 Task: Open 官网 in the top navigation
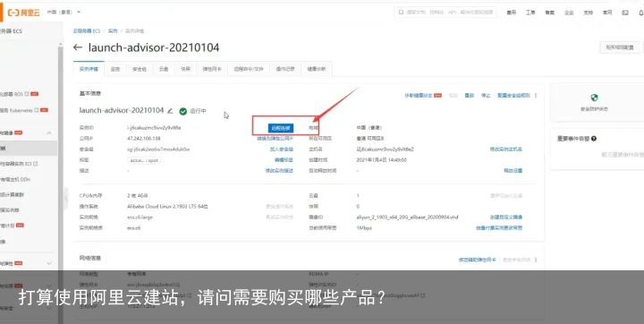point(607,13)
